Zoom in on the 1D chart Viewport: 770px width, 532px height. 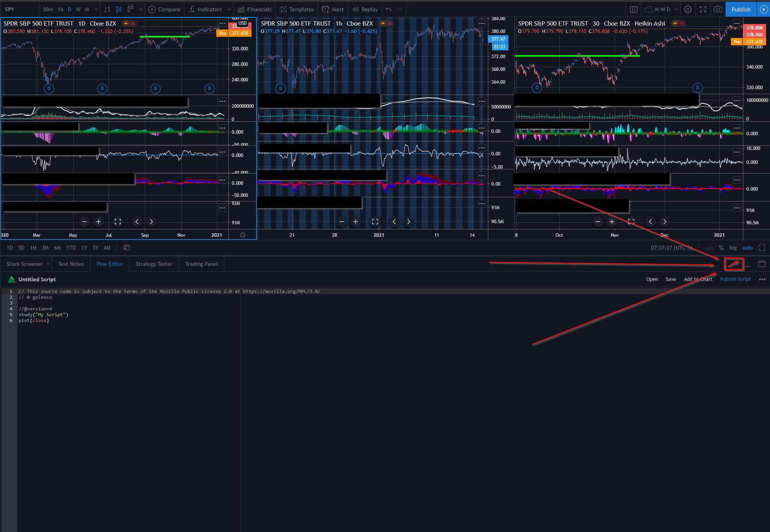tap(98, 222)
